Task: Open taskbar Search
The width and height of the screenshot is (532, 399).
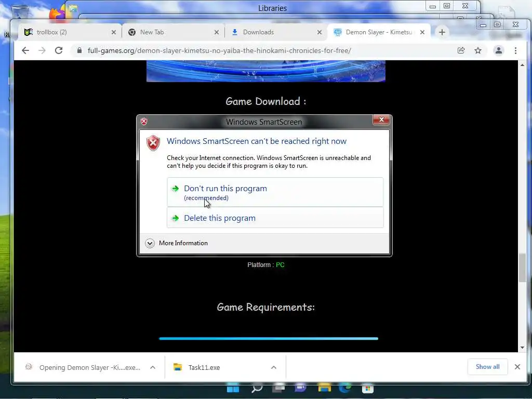Action: [257, 389]
